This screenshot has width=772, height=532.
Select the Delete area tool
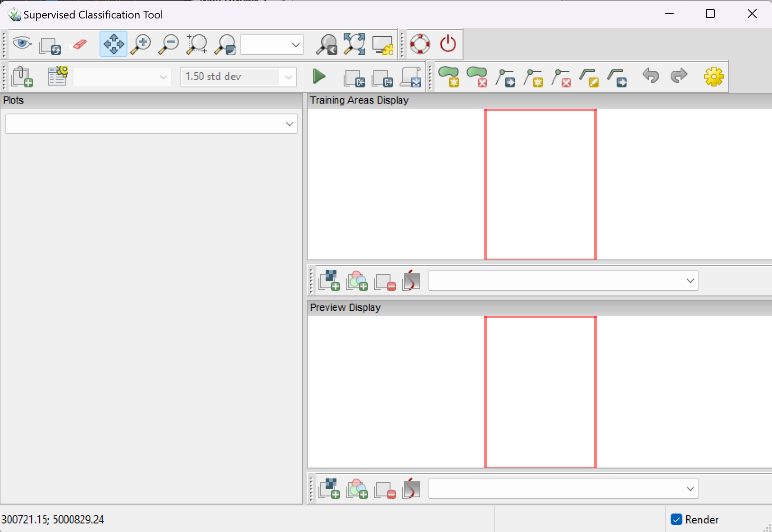click(477, 77)
